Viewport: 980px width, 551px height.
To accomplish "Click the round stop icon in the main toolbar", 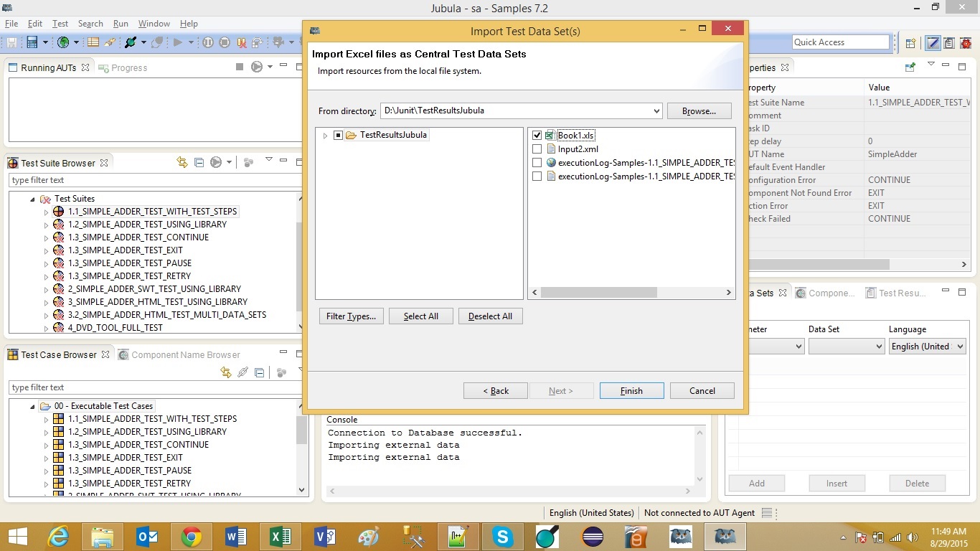I will (225, 42).
